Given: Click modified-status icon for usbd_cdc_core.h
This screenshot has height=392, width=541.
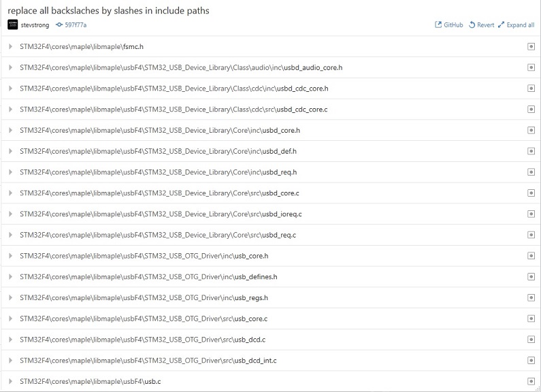Looking at the screenshot, I should (x=531, y=88).
